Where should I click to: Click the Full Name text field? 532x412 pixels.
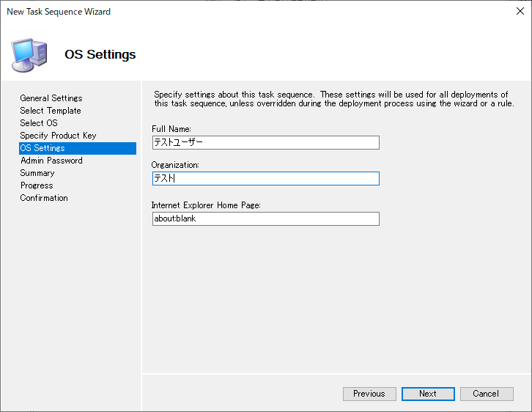pos(265,142)
